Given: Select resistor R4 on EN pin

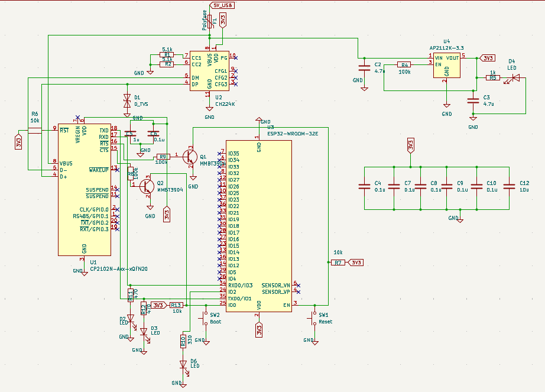Looking at the screenshot, I should [404, 64].
